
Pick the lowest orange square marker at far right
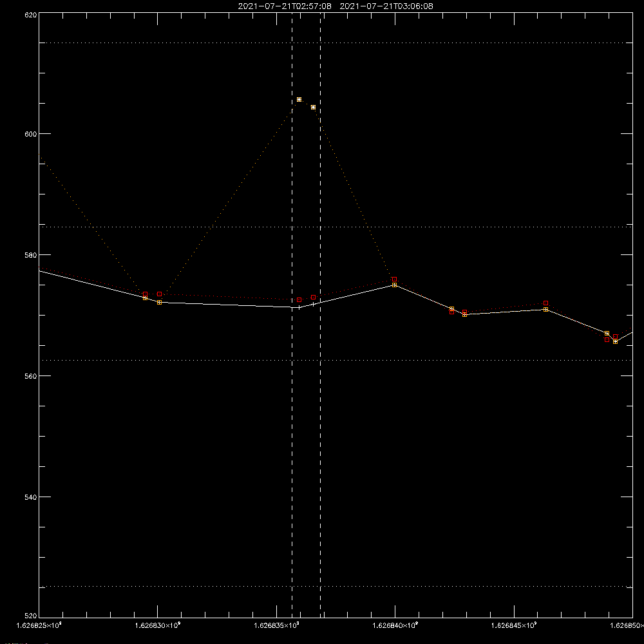tap(615, 342)
